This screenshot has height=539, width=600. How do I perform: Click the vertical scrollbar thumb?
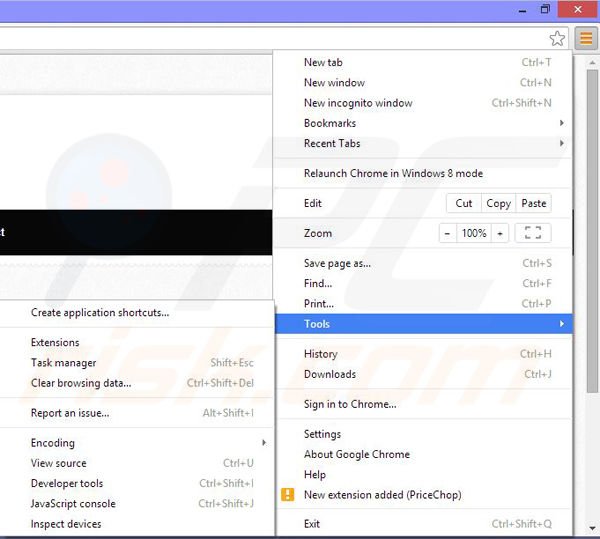coord(592,231)
